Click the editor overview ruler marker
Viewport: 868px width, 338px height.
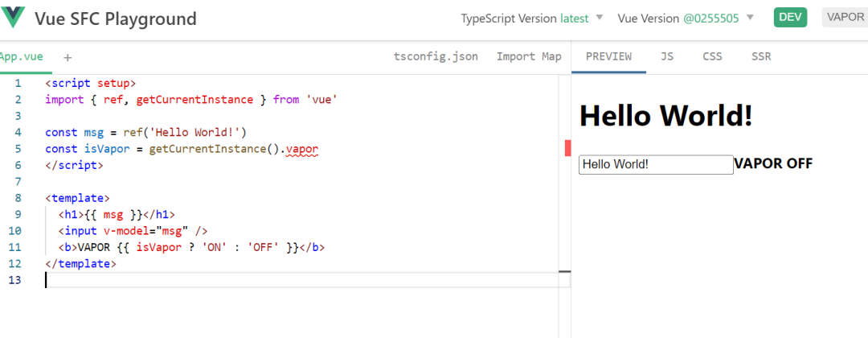pyautogui.click(x=564, y=273)
